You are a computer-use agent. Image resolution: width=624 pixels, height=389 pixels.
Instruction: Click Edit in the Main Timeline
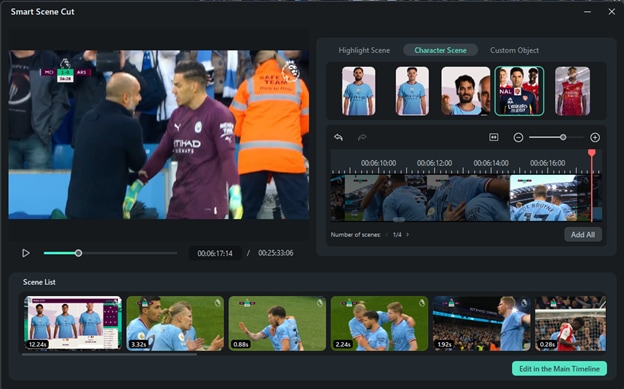[x=560, y=369]
